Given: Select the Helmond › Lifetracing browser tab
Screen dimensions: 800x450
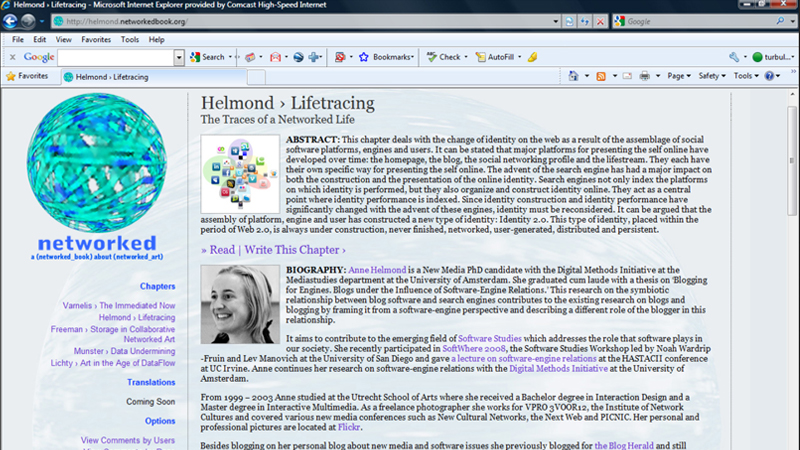Looking at the screenshot, I should pyautogui.click(x=153, y=77).
